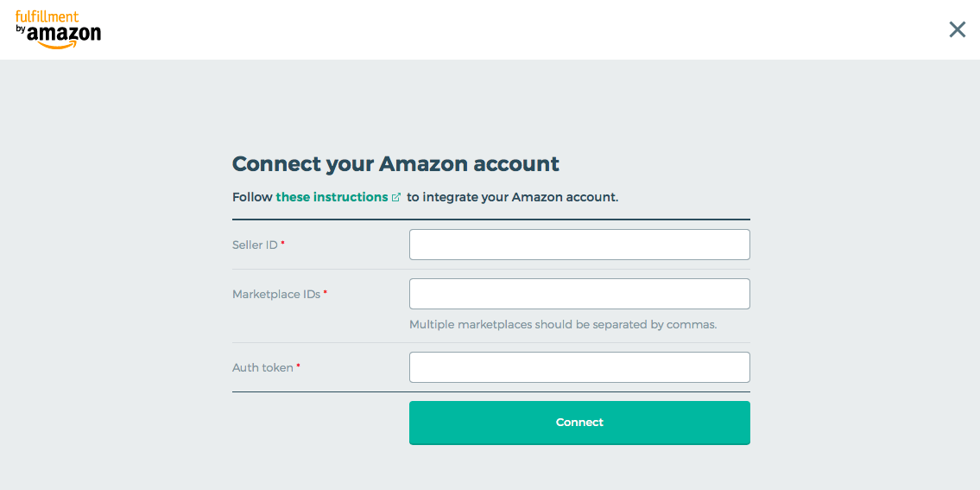Screen dimensions: 980x490
Task: Click the "Connect your Amazon account" heading
Action: [x=395, y=164]
